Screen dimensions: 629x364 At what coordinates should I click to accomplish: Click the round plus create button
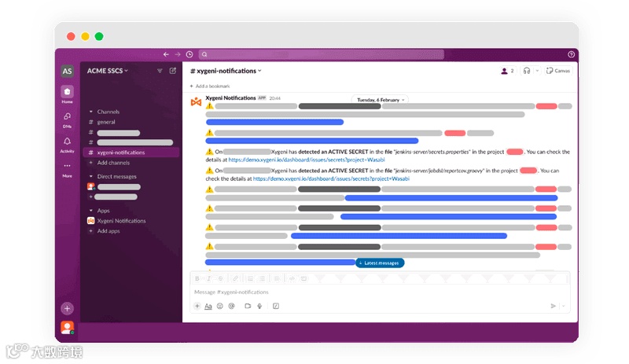coord(67,308)
